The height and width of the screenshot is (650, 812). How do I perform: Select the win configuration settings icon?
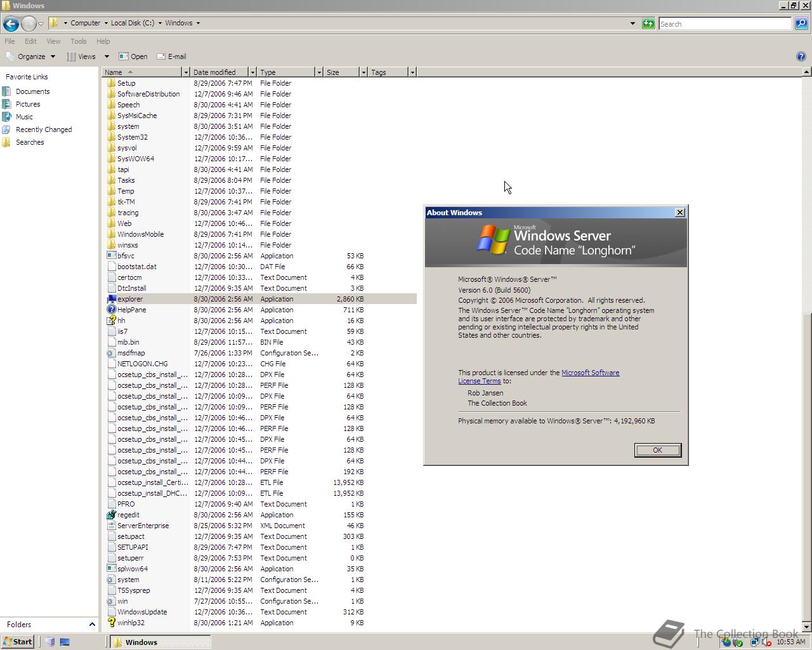[x=111, y=601]
